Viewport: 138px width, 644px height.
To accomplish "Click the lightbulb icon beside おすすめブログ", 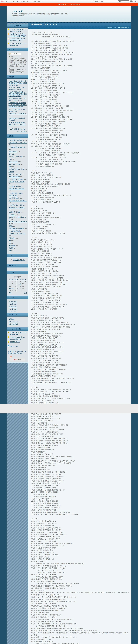I will [x=8, y=342].
